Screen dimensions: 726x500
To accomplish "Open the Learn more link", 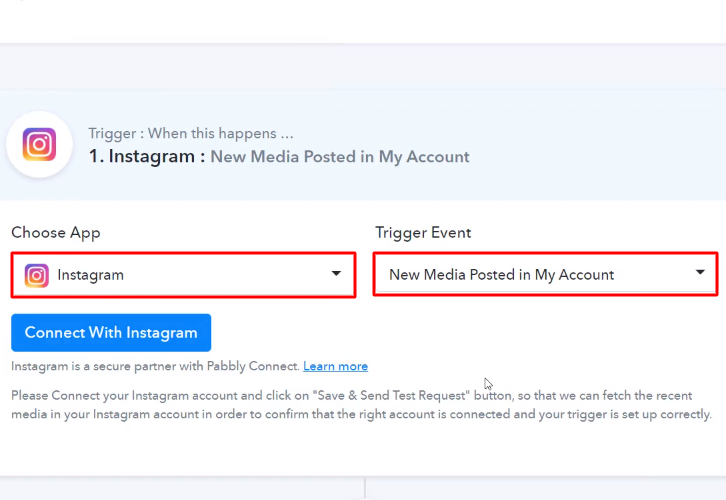I will [x=335, y=366].
